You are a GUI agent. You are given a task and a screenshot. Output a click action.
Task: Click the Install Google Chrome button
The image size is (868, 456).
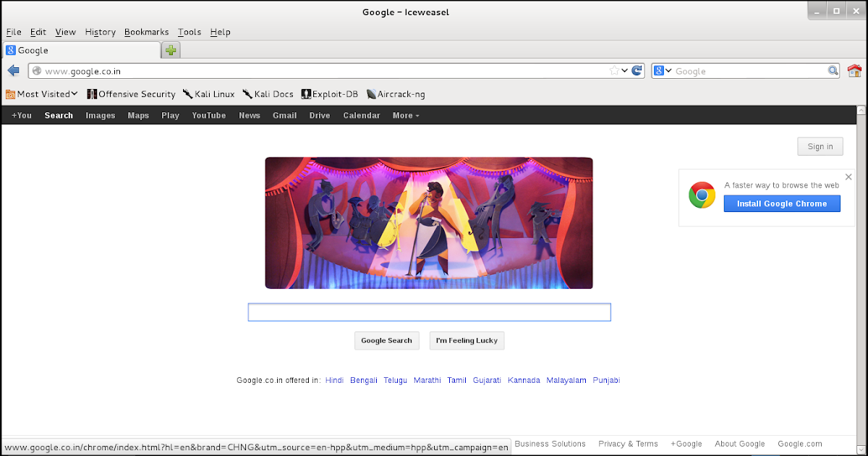point(782,203)
